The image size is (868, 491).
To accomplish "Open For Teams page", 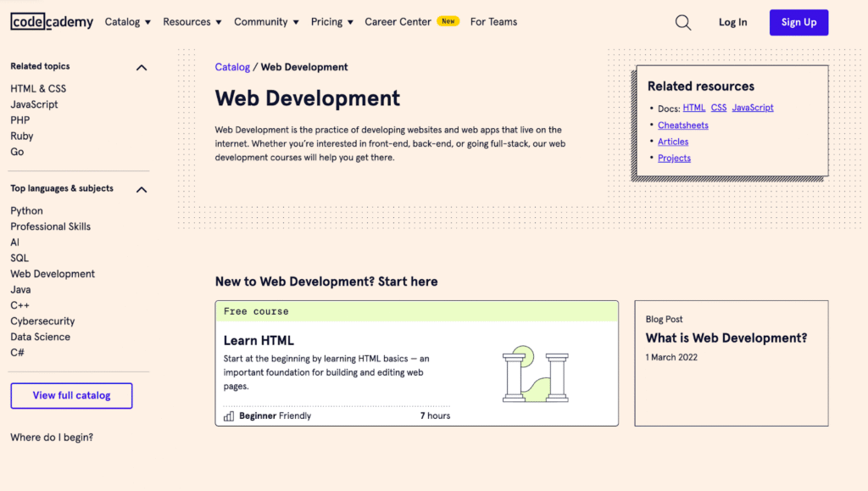I will (x=494, y=22).
